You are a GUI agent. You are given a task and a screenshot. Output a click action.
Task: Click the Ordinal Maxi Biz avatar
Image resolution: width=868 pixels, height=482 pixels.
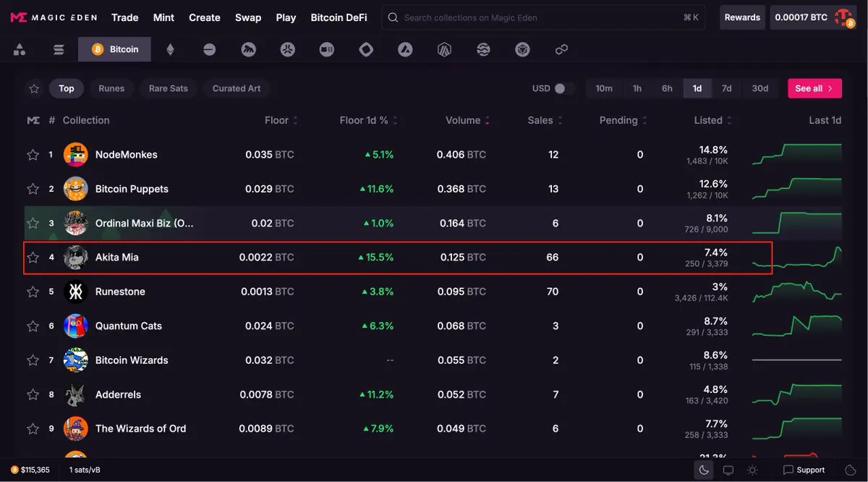point(75,223)
